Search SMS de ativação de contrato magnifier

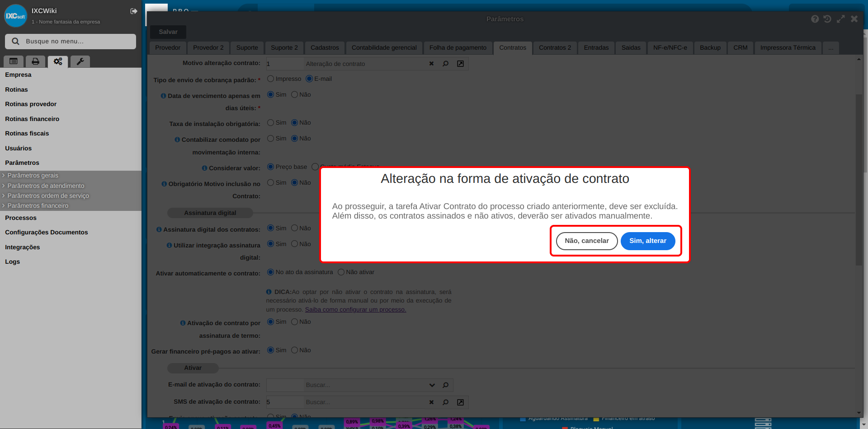tap(446, 402)
